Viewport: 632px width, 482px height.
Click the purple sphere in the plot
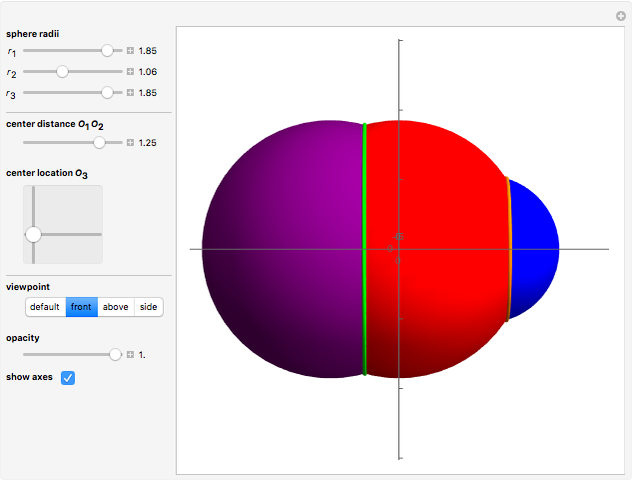(280, 250)
